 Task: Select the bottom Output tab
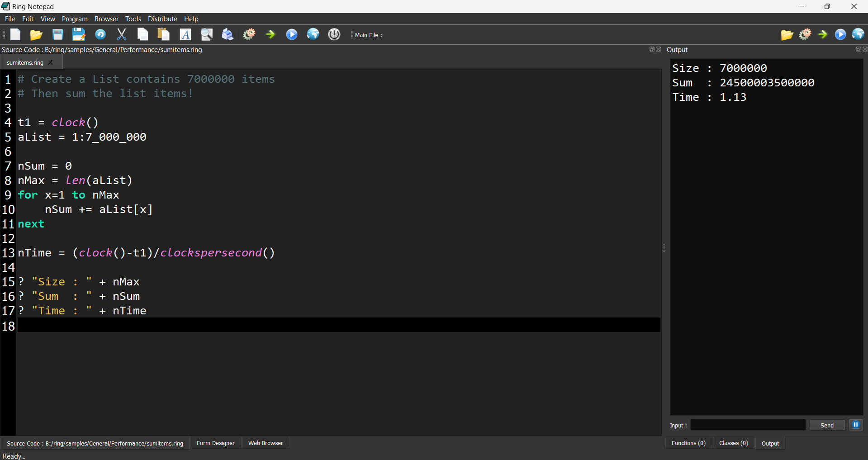click(770, 443)
